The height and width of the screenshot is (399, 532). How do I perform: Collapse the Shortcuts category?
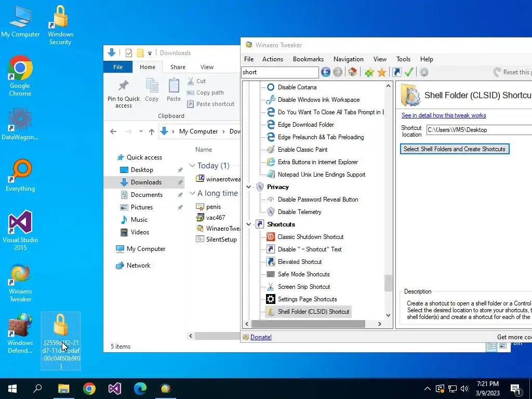(249, 224)
